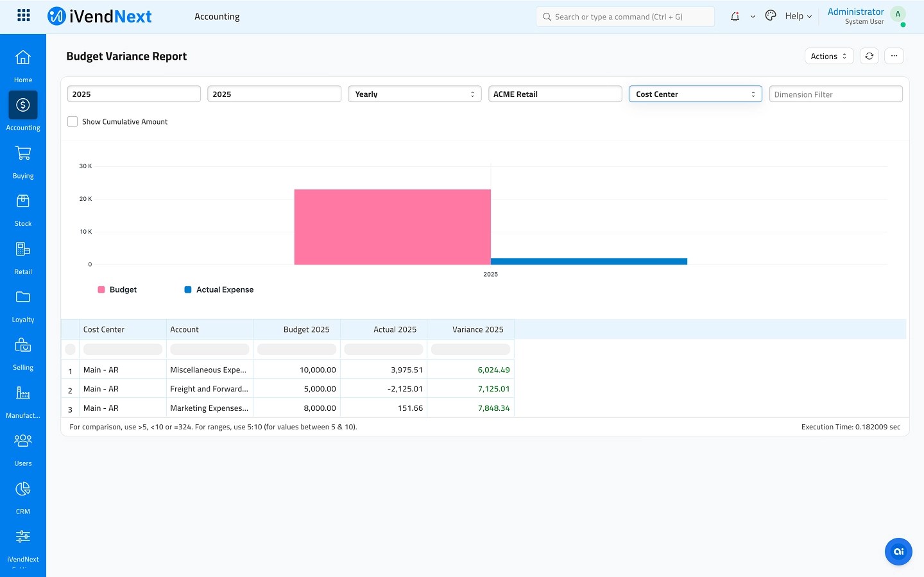Image resolution: width=924 pixels, height=577 pixels.
Task: Click the Cost Center column header
Action: pyautogui.click(x=123, y=329)
